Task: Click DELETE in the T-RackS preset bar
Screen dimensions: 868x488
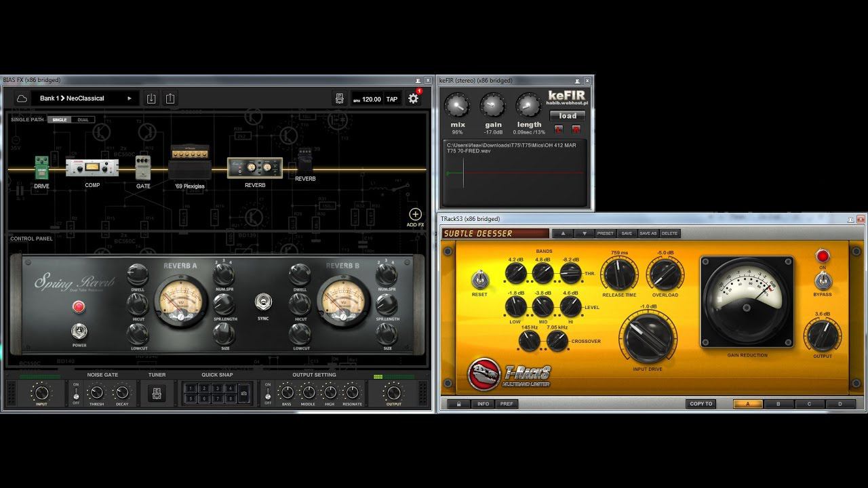Action: pyautogui.click(x=669, y=233)
